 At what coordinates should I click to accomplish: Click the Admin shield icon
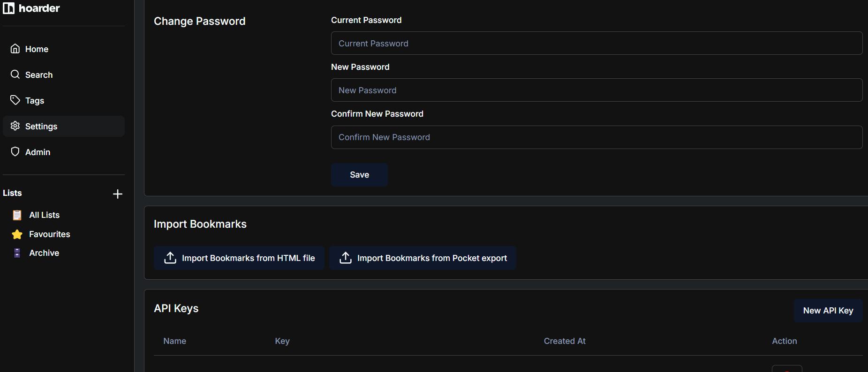pos(15,152)
